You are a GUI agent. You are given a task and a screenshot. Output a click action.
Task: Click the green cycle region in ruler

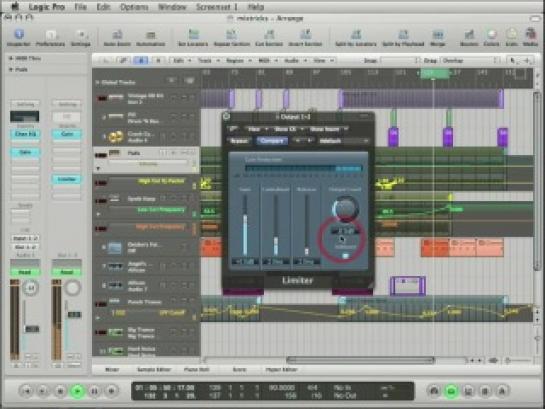434,74
